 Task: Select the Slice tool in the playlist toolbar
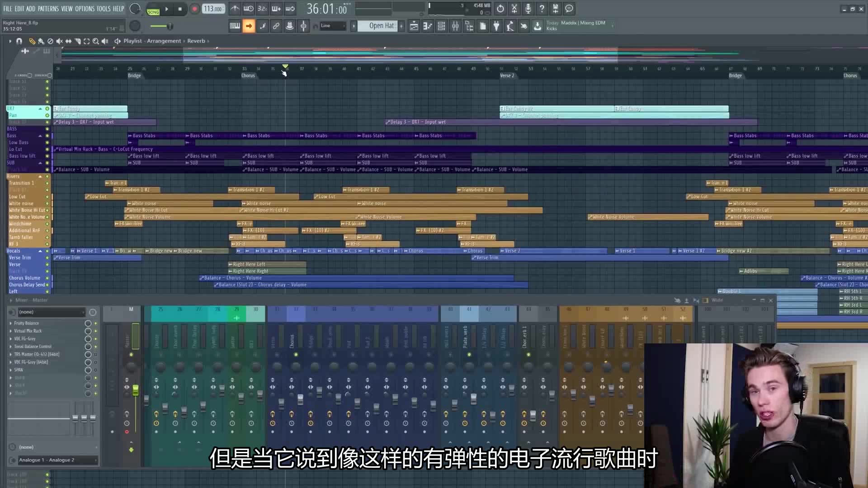pos(78,41)
